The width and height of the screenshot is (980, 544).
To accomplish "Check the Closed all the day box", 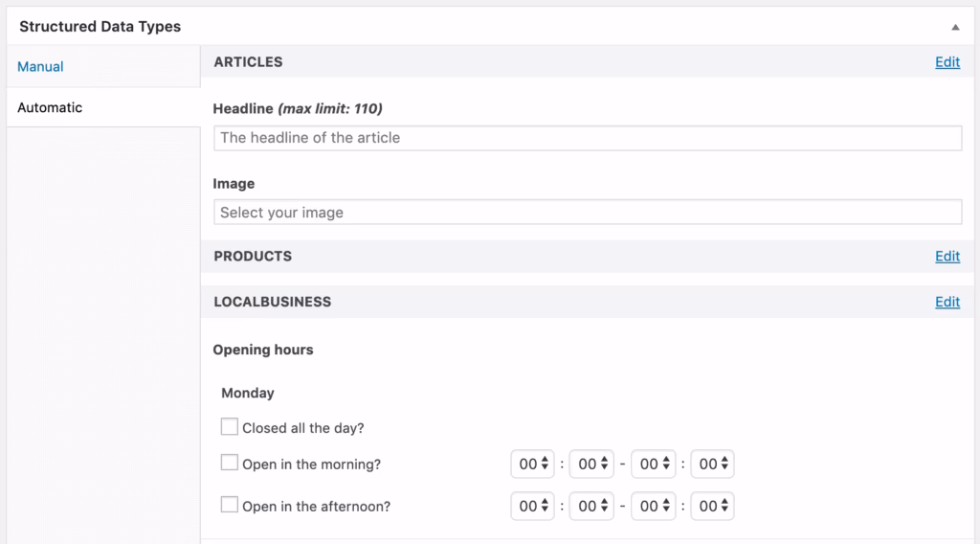I will pos(230,427).
